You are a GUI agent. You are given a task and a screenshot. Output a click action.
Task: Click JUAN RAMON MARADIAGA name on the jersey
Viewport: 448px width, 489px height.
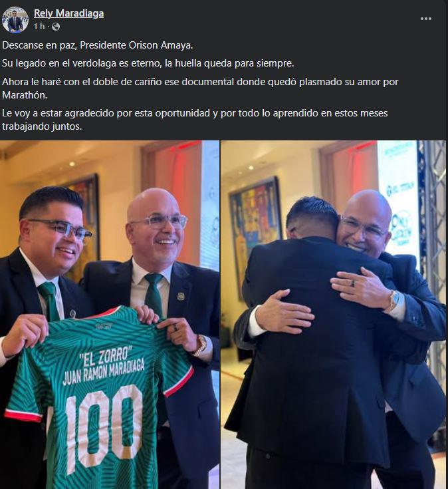point(104,372)
